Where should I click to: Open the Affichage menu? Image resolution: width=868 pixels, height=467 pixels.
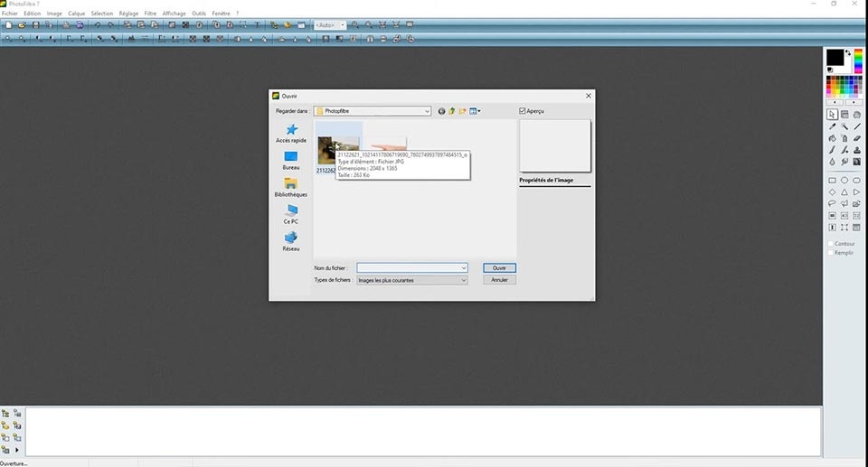[x=174, y=14]
